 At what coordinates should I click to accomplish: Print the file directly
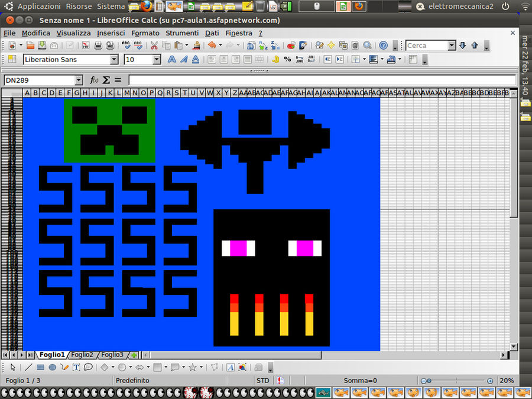pos(98,45)
